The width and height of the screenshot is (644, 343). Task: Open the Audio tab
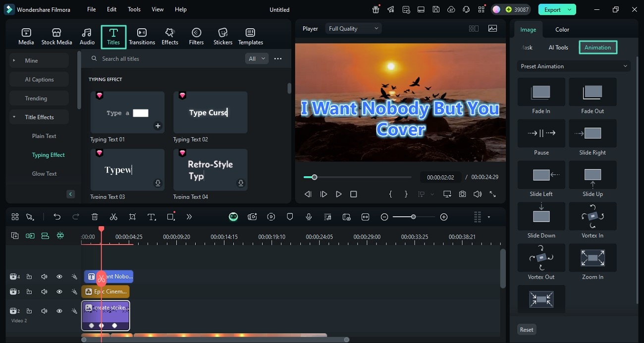(x=87, y=37)
